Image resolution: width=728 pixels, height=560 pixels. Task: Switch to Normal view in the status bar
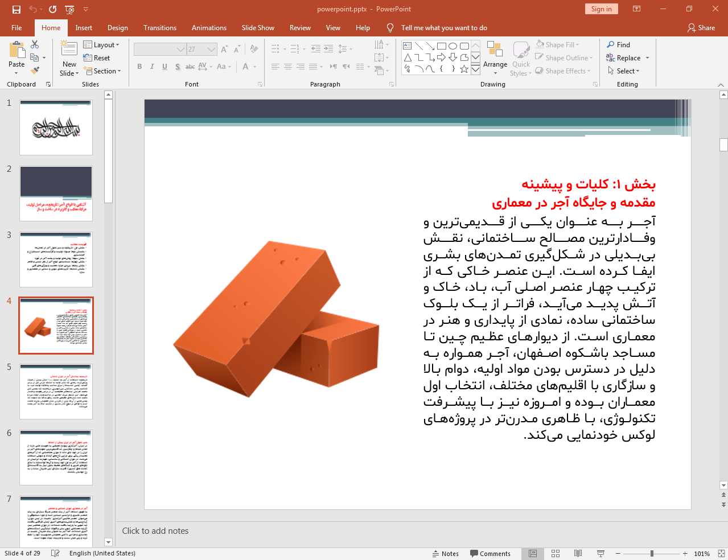click(x=533, y=554)
